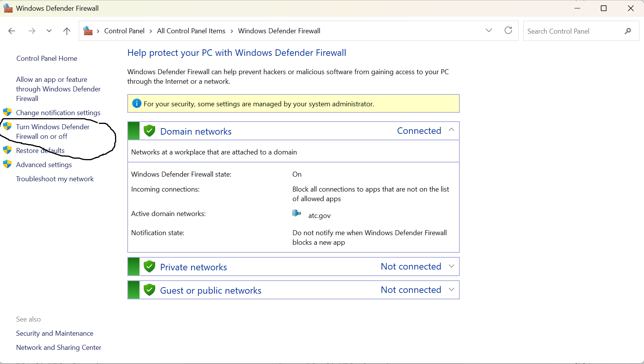644x364 pixels.
Task: Focus the Search Control Panel field
Action: tap(581, 31)
